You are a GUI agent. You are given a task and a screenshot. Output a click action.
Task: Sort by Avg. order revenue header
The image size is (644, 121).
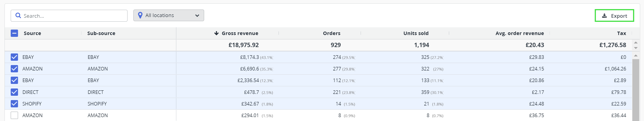(x=519, y=33)
